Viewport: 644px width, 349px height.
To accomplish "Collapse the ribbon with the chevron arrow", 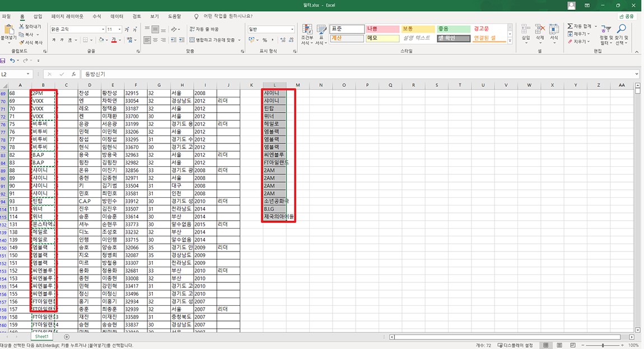I will 637,52.
